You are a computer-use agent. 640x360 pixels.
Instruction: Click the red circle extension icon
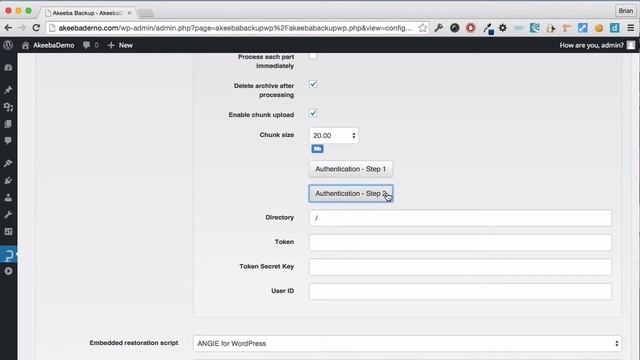[471, 28]
